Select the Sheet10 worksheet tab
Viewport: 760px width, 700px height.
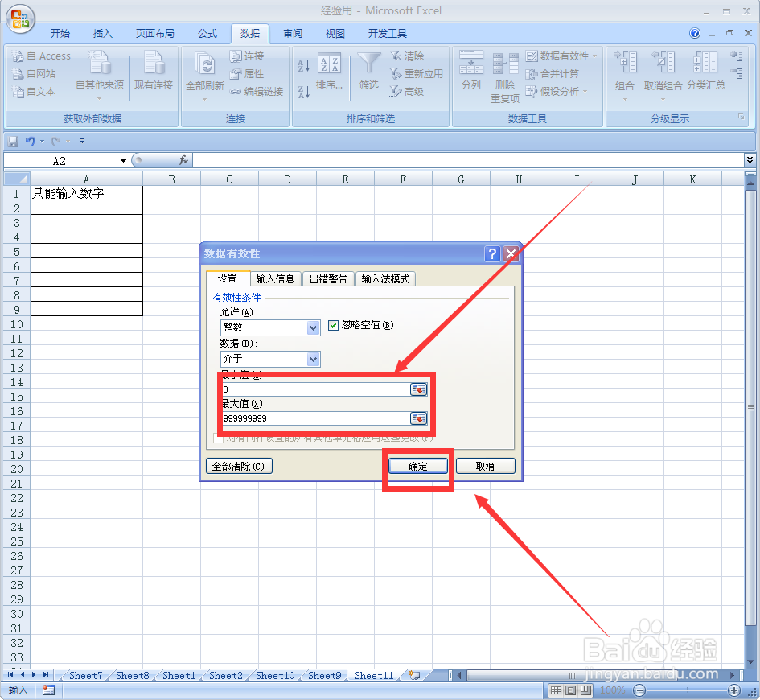[x=275, y=675]
